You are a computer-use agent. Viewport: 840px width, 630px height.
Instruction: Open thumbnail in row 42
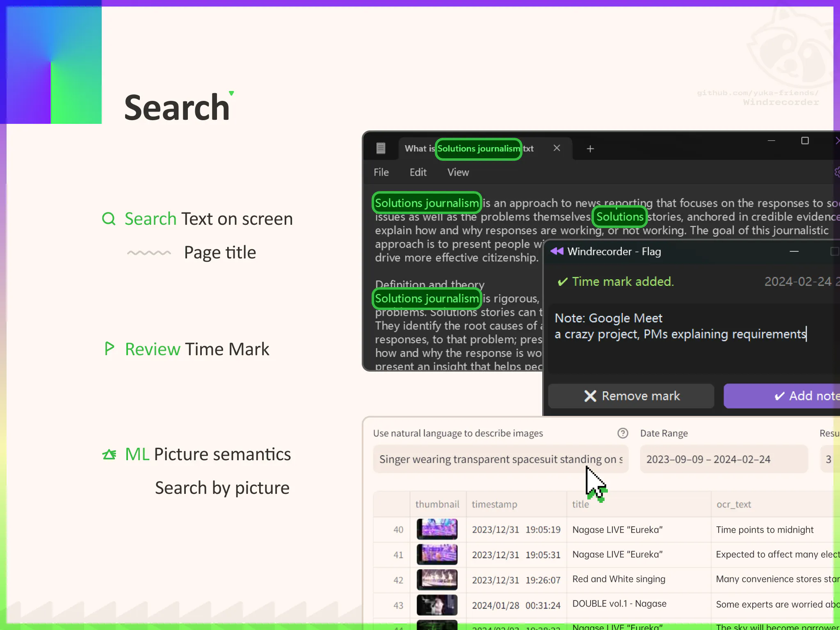[437, 580]
